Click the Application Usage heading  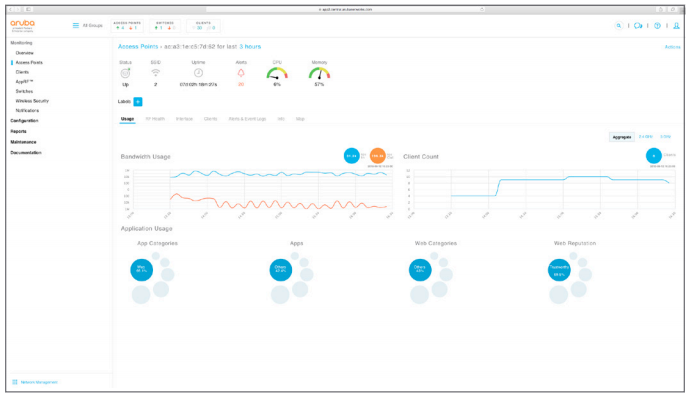[146, 229]
